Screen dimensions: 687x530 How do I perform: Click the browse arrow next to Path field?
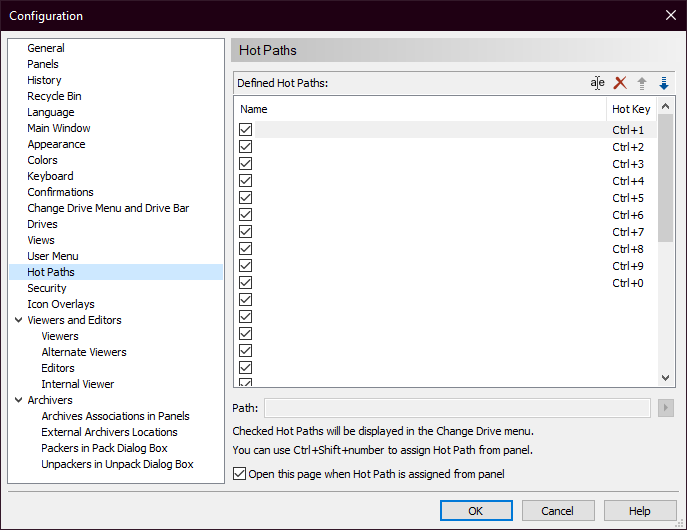(x=667, y=408)
